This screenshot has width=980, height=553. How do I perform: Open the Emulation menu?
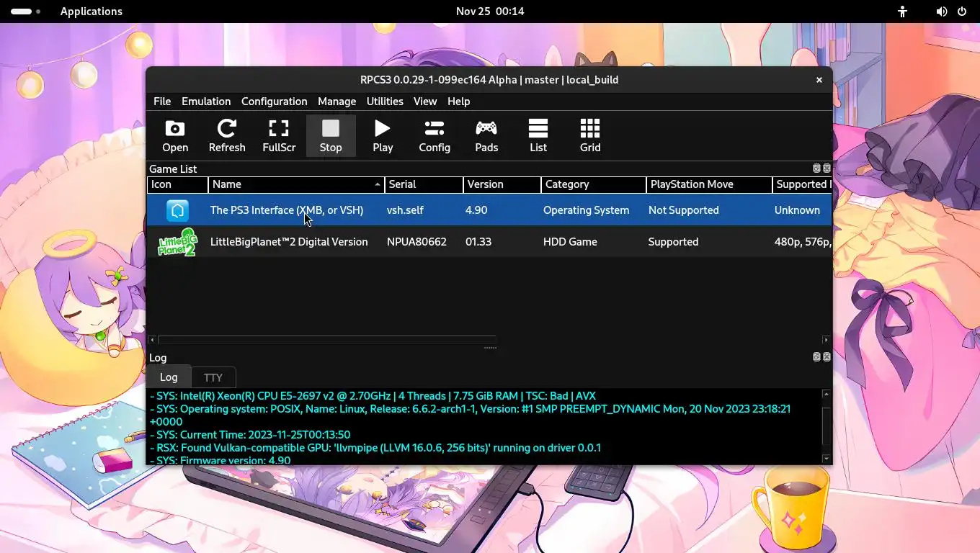206,102
